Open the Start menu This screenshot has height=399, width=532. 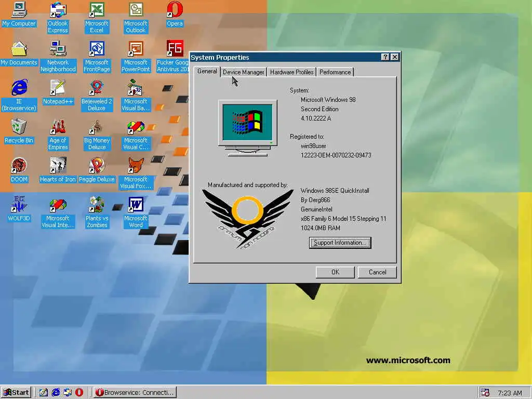point(16,392)
